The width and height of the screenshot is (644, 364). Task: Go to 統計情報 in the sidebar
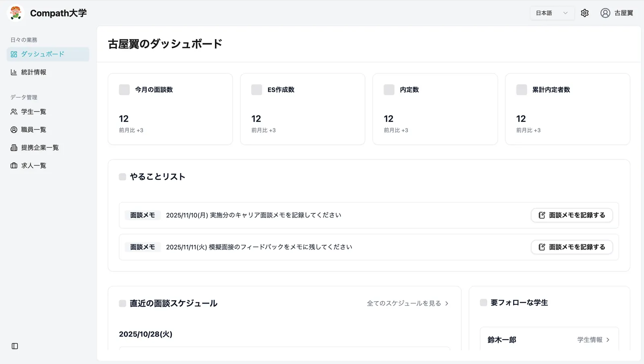(x=48, y=72)
